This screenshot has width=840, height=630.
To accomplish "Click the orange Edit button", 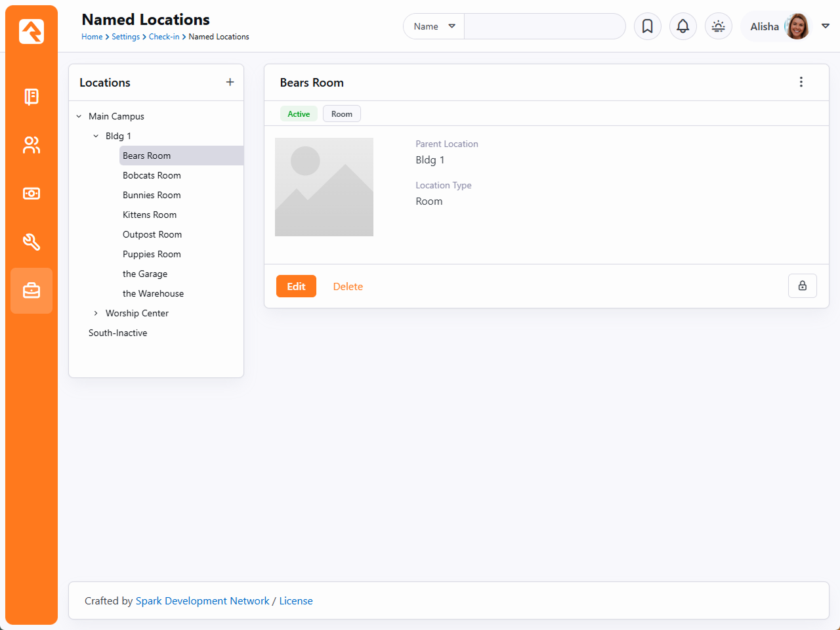I will 296,286.
